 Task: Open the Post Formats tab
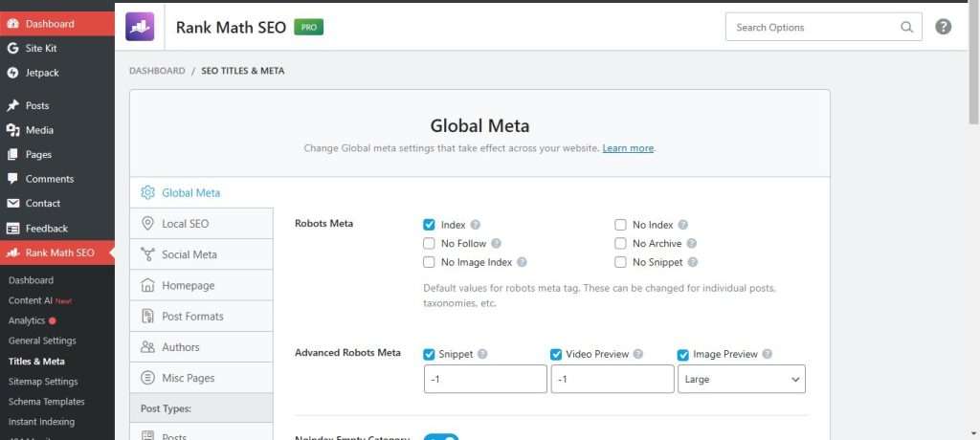(201, 317)
